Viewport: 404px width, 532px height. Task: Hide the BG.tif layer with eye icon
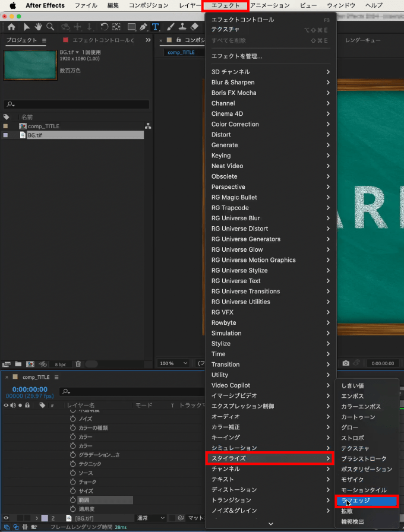pyautogui.click(x=6, y=518)
